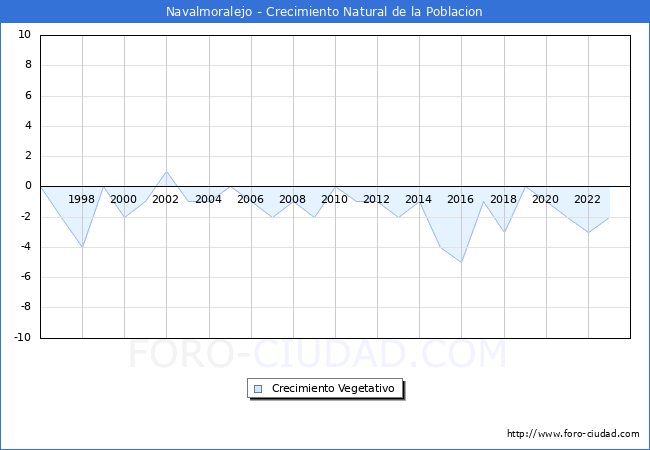The image size is (650, 450).
Task: Click the peak data point at 2002
Action: coord(167,171)
